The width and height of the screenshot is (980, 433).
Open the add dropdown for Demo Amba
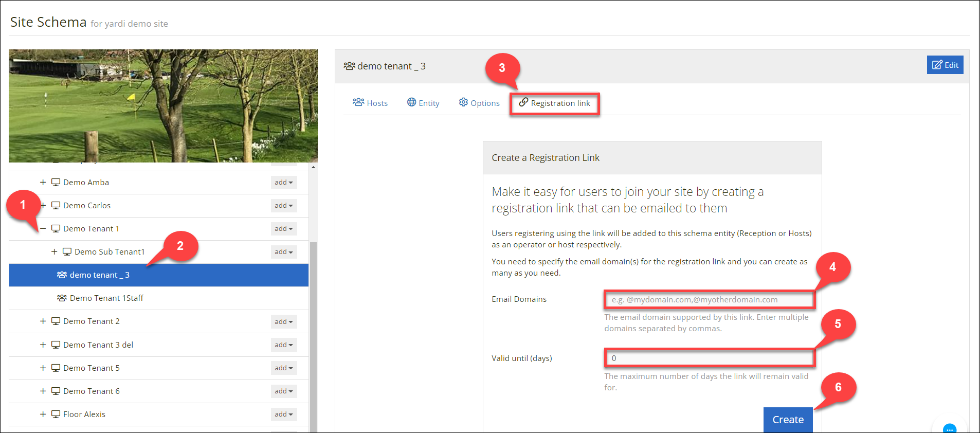[x=284, y=182]
